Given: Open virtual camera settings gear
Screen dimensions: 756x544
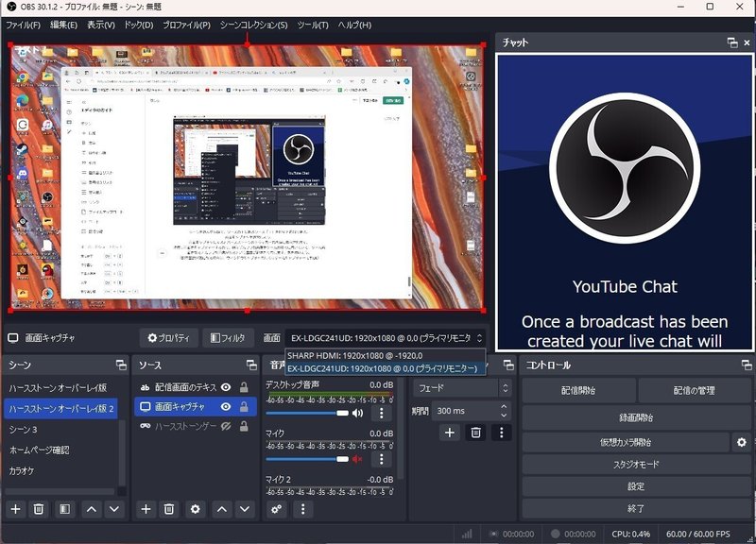Looking at the screenshot, I should click(742, 442).
